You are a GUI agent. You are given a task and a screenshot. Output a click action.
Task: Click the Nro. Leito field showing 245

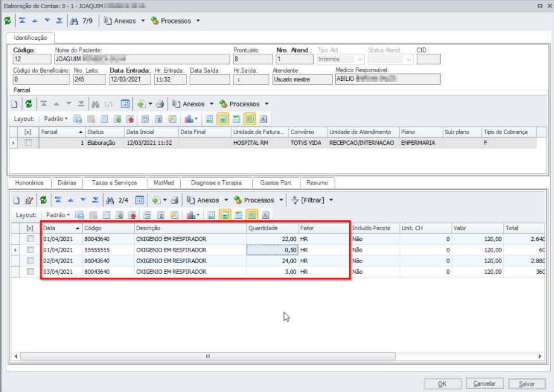tap(89, 80)
